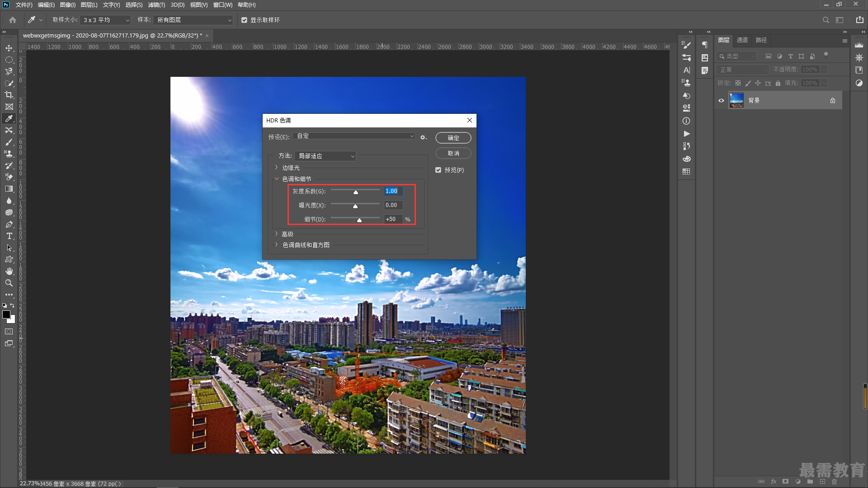The image size is (868, 488).
Task: Click the Gamma slider handle
Action: (x=356, y=192)
